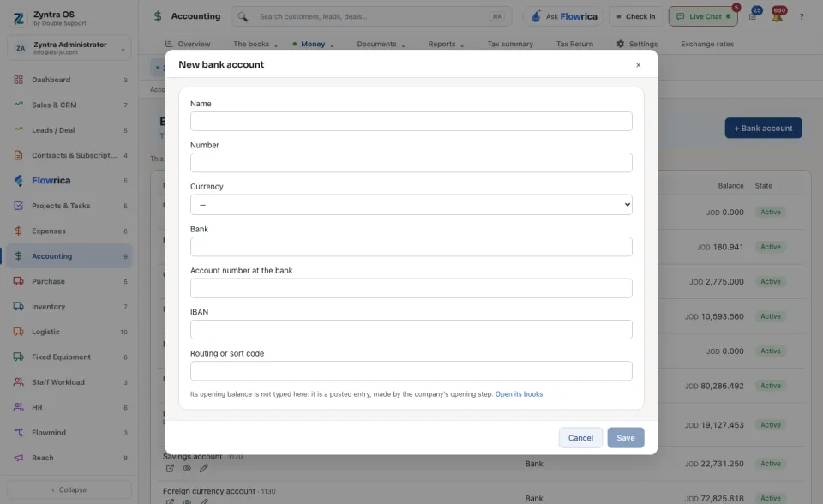Viewport: 823px width, 504px height.
Task: Click the Cancel button
Action: point(580,438)
